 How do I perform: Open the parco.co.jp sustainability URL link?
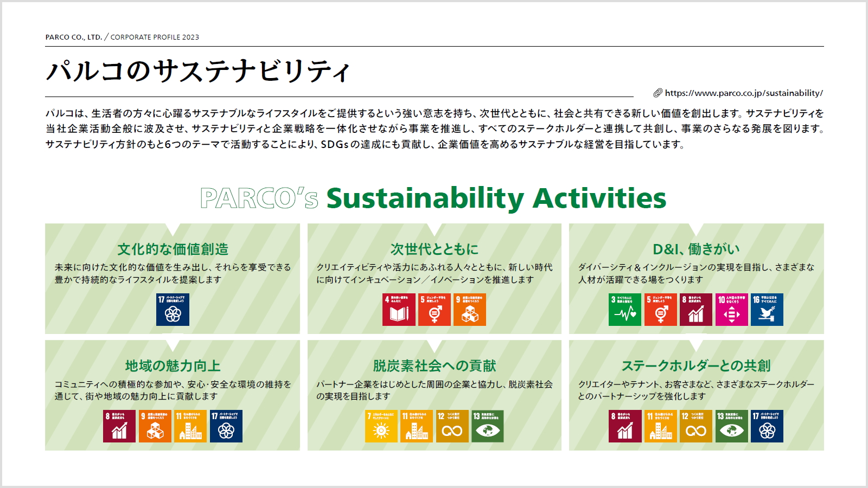click(744, 93)
